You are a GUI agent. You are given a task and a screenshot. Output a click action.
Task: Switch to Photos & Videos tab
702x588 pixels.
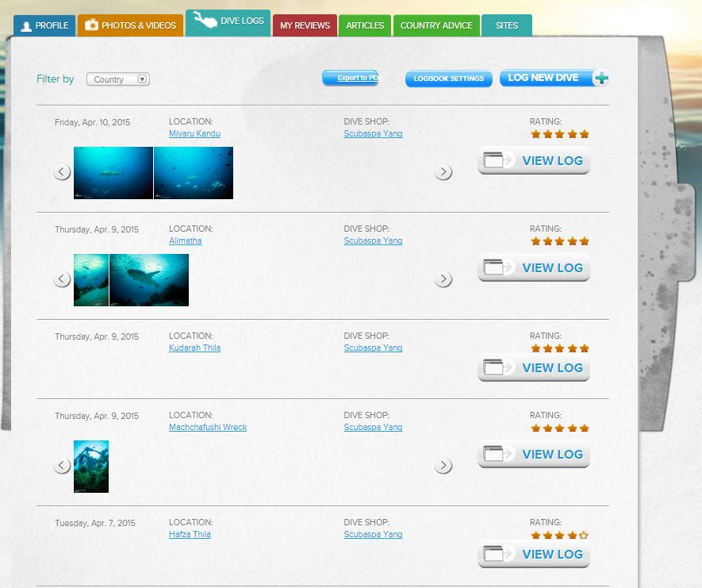tap(130, 25)
